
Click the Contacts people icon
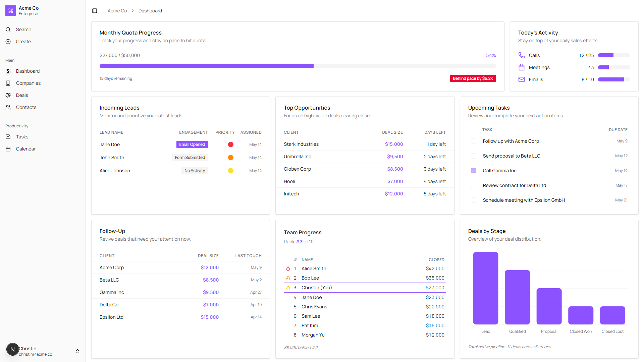tap(8, 107)
